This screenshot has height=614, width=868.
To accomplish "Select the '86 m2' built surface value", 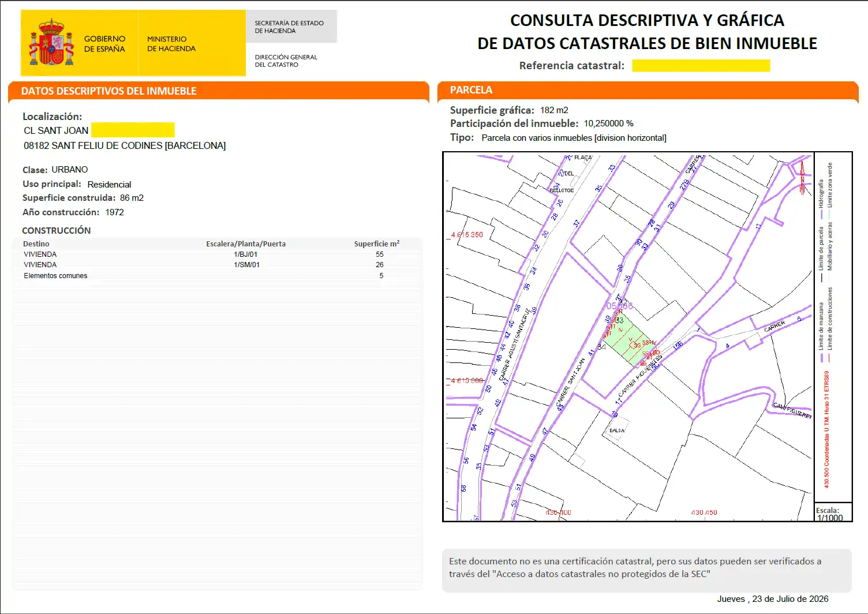I will point(132,198).
